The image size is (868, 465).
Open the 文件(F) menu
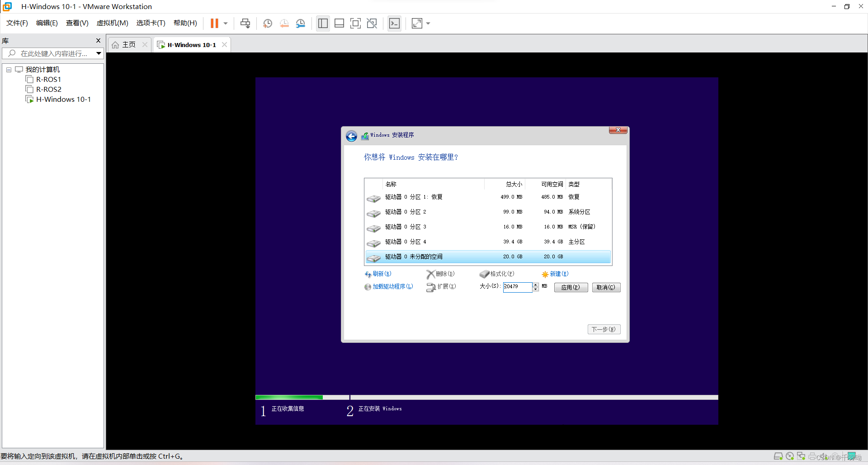17,23
